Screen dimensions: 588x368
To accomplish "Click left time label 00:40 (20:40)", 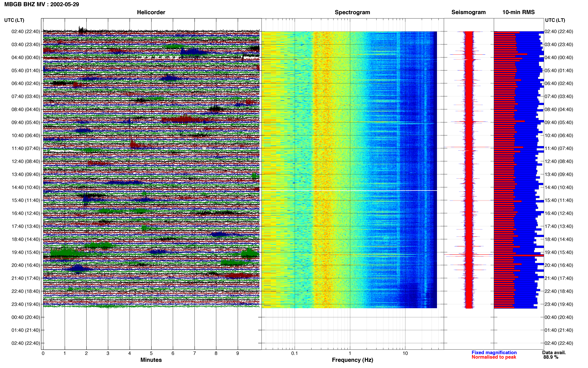I will [x=26, y=317].
